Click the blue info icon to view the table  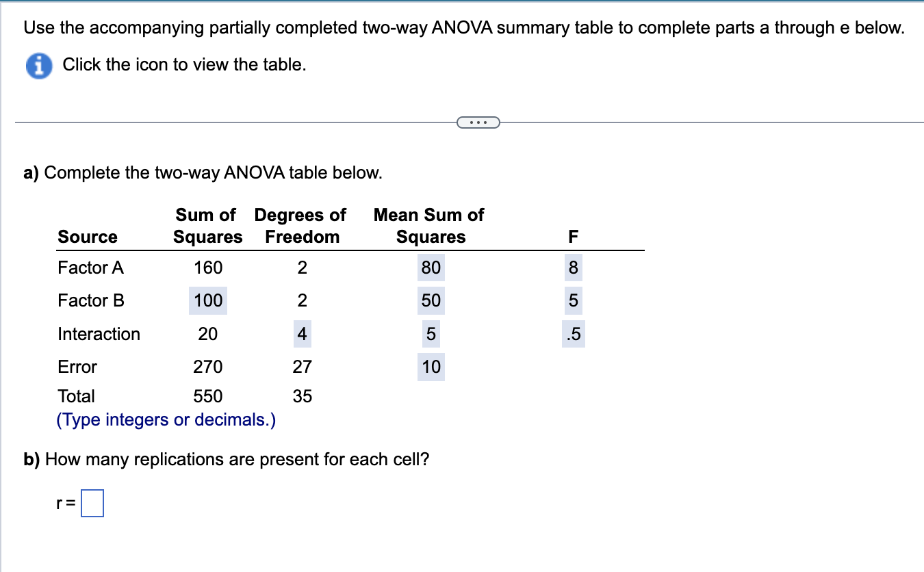[38, 64]
